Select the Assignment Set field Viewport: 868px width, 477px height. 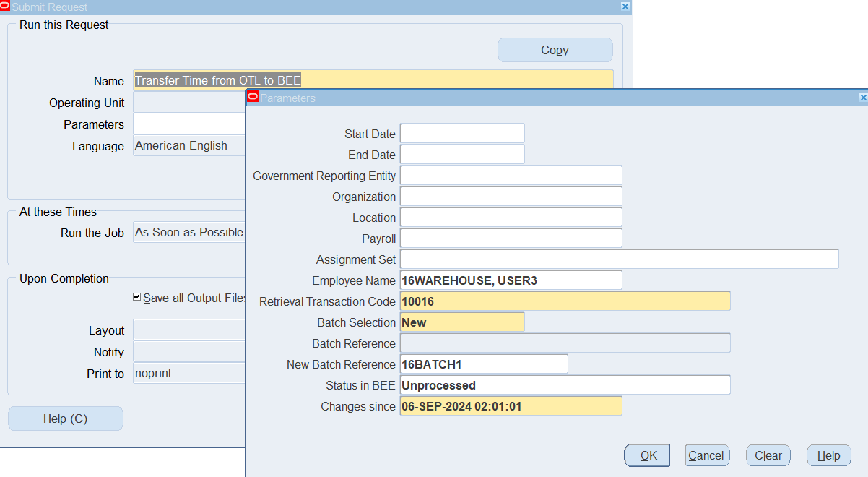pyautogui.click(x=619, y=259)
